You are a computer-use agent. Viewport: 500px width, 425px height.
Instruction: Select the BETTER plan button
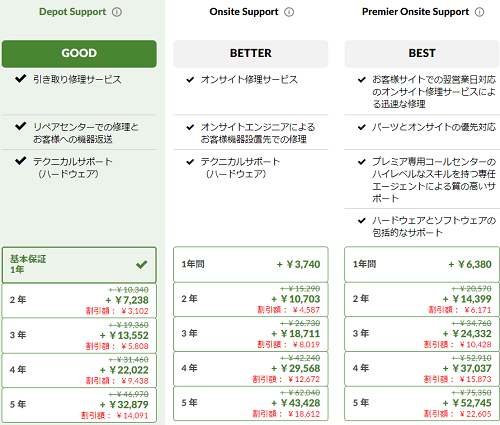click(x=251, y=54)
